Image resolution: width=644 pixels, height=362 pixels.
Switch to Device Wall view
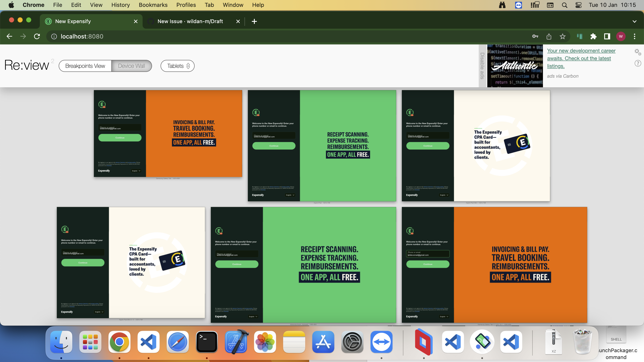(x=131, y=66)
